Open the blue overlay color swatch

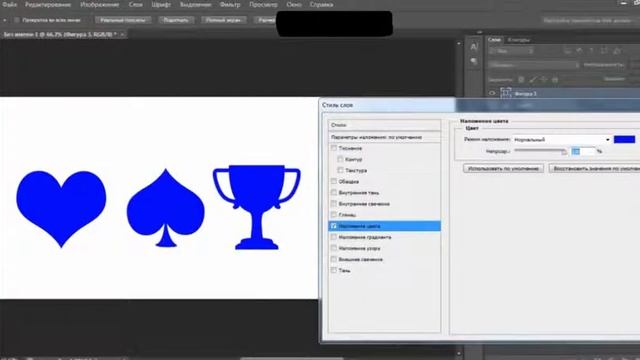tap(624, 140)
